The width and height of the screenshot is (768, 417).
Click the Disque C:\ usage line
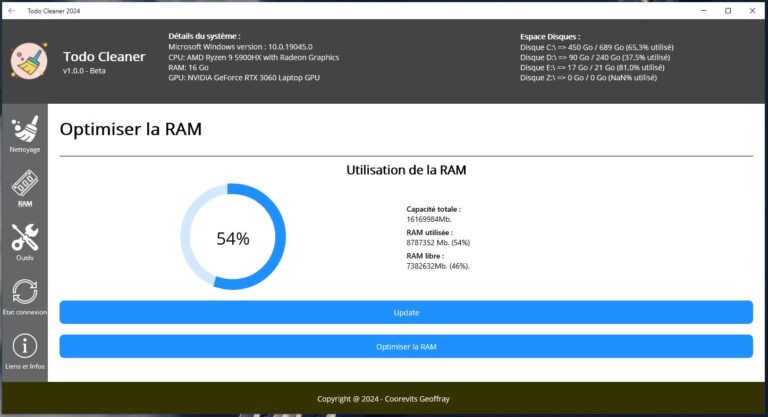(597, 48)
